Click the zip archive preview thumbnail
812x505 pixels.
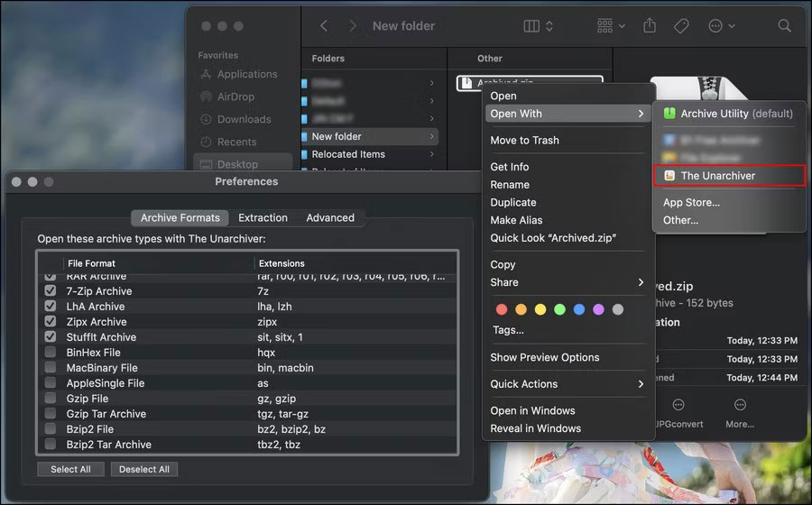699,88
